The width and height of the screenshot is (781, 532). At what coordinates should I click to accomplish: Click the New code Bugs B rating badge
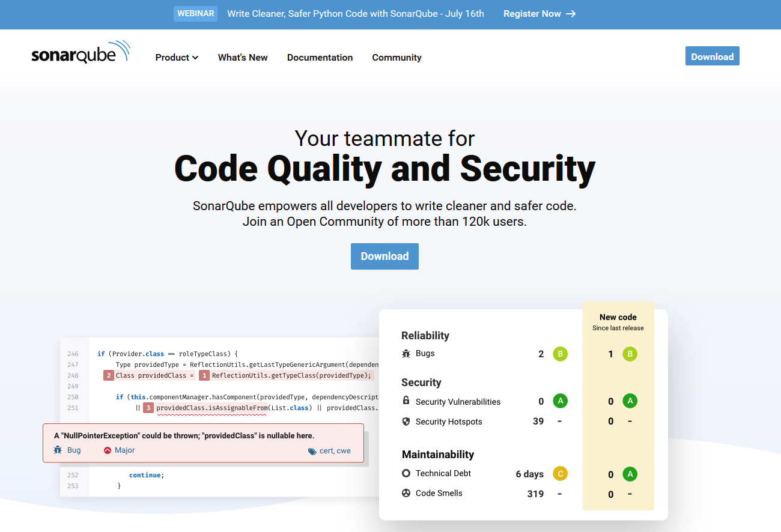click(x=630, y=354)
